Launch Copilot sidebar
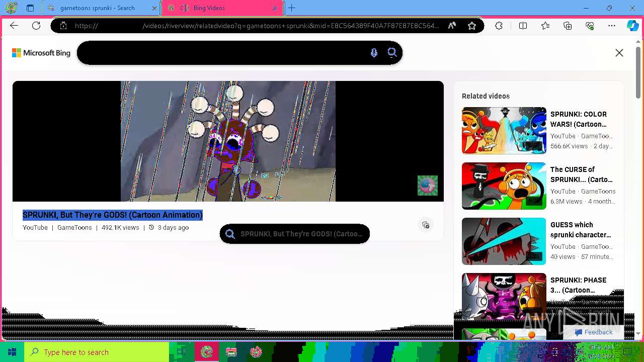 (x=632, y=26)
